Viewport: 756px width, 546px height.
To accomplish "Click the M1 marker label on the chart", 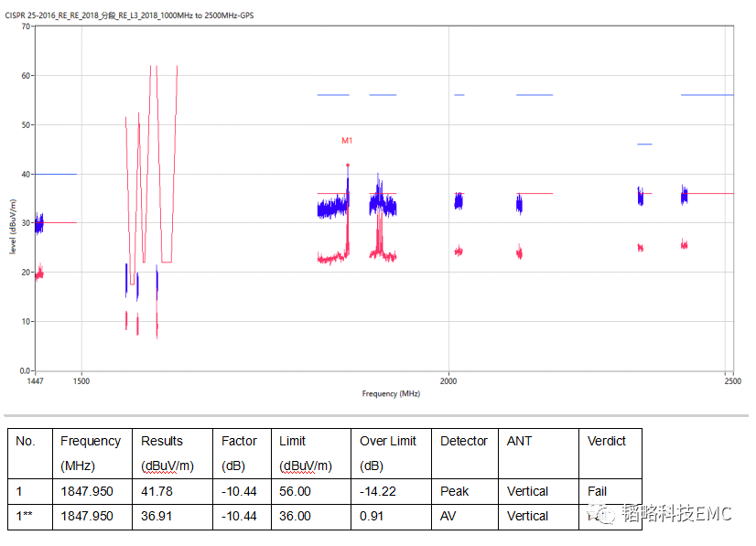I will [x=347, y=141].
